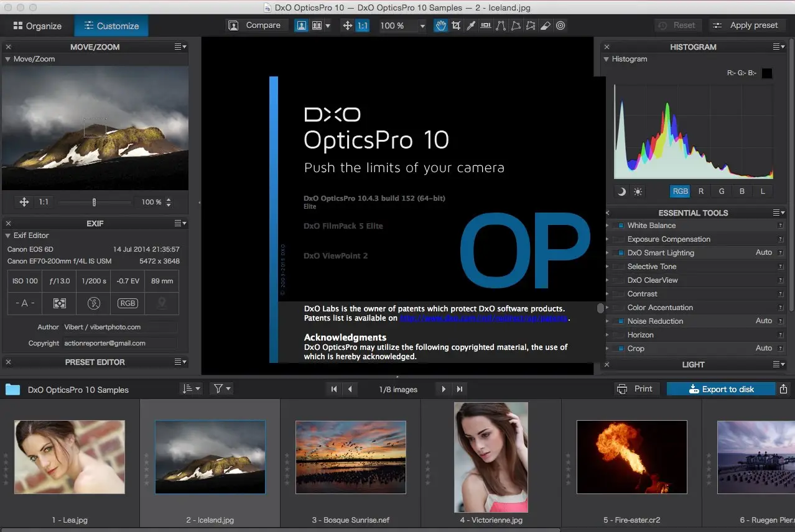
Task: Select the 8-point perspective tool
Action: (x=531, y=25)
